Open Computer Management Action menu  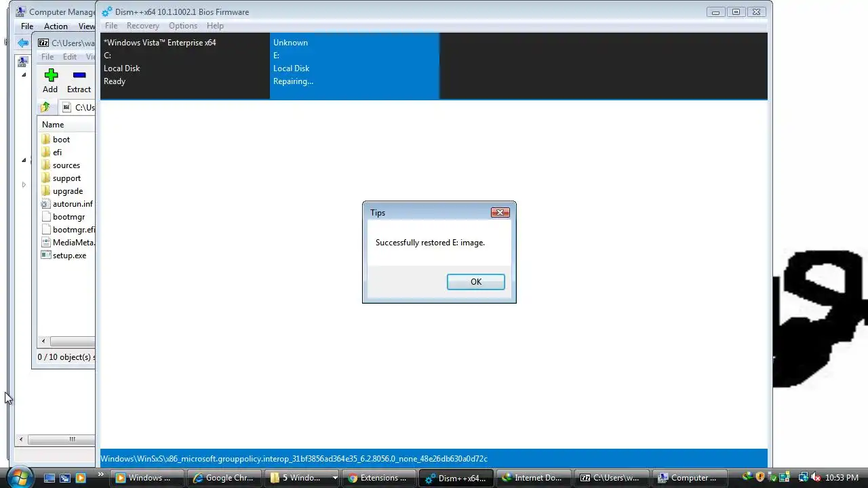[x=56, y=26]
